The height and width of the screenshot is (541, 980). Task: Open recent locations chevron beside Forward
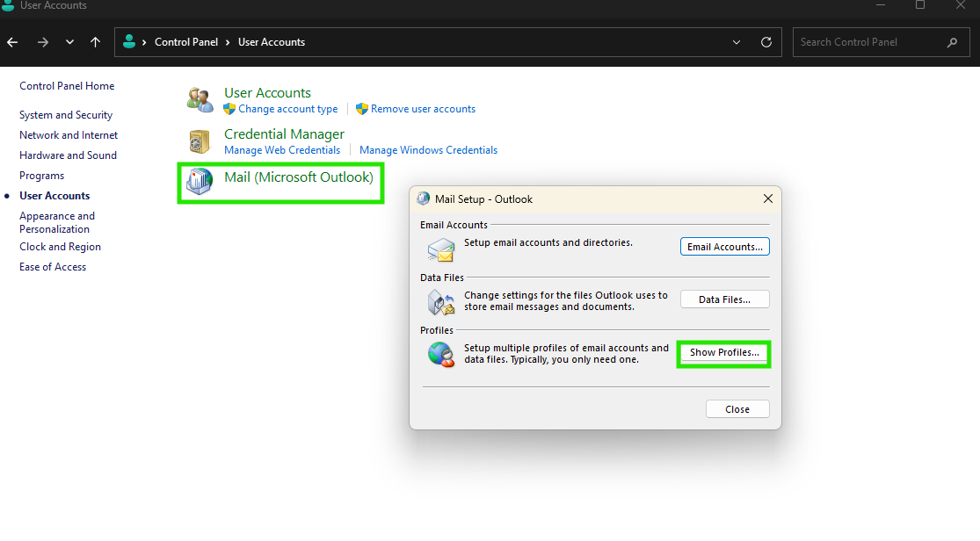click(69, 42)
